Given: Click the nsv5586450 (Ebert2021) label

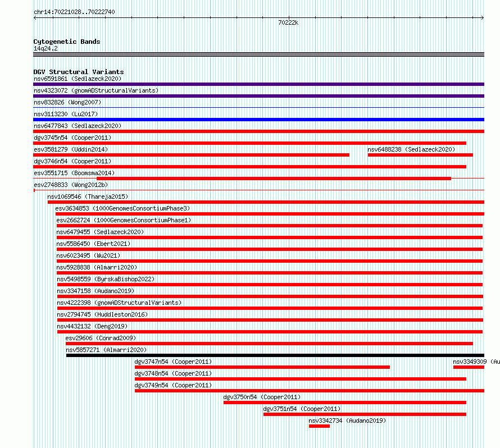Looking at the screenshot, I should [93, 244].
